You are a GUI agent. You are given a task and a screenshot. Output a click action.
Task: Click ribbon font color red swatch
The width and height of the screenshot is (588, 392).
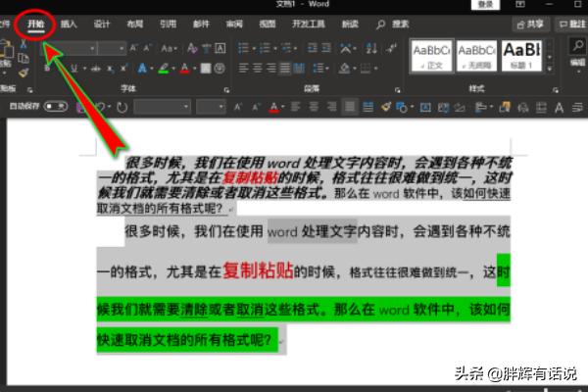[x=184, y=69]
